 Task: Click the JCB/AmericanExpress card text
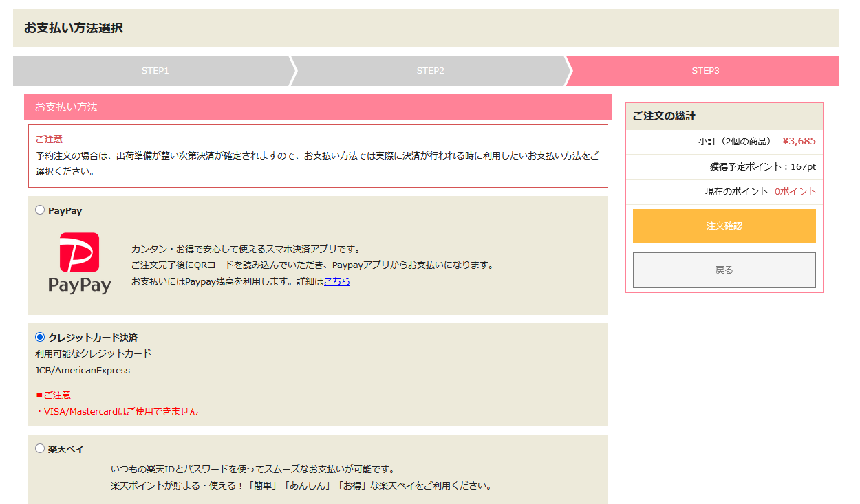(x=83, y=370)
